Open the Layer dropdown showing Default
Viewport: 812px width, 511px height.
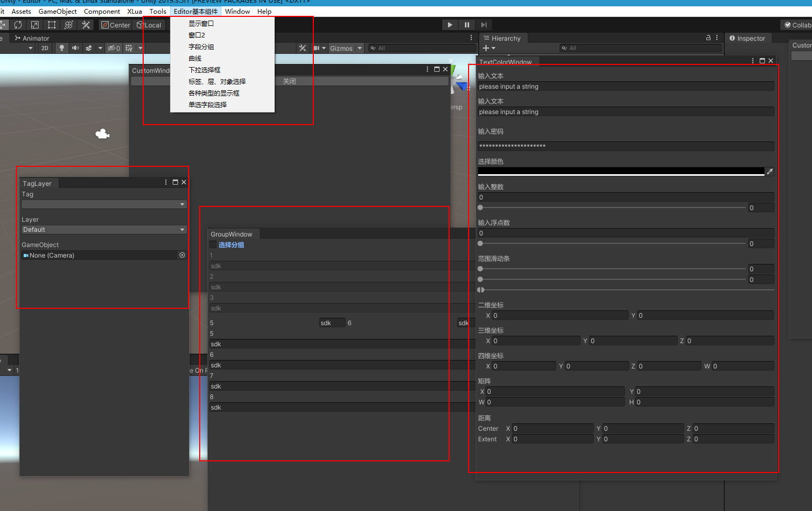pos(104,230)
